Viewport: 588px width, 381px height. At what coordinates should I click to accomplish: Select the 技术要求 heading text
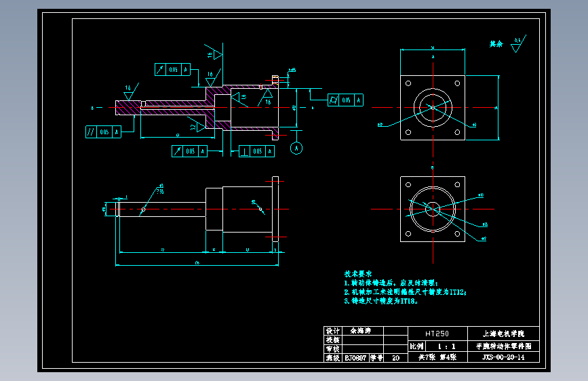coord(357,274)
